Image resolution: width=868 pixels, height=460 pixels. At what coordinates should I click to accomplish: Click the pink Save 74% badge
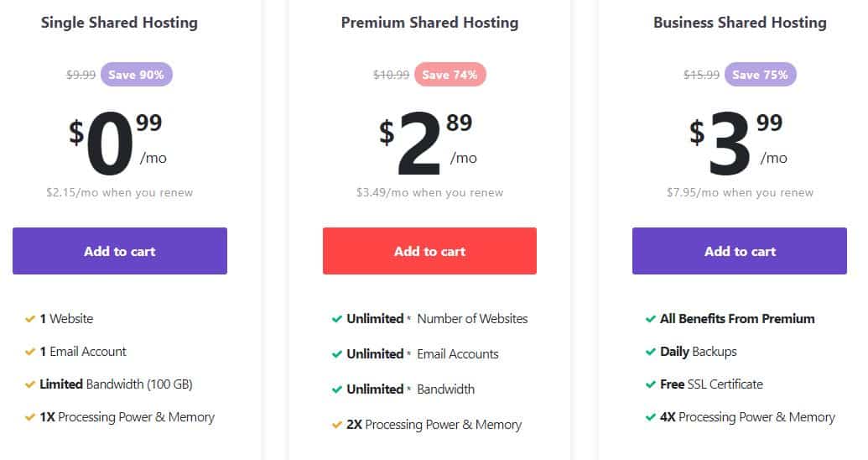pyautogui.click(x=450, y=75)
